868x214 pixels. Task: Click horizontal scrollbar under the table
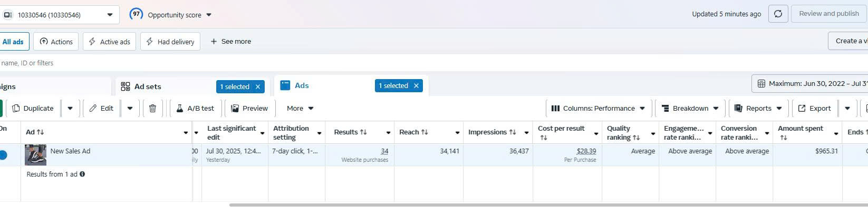coord(548,205)
